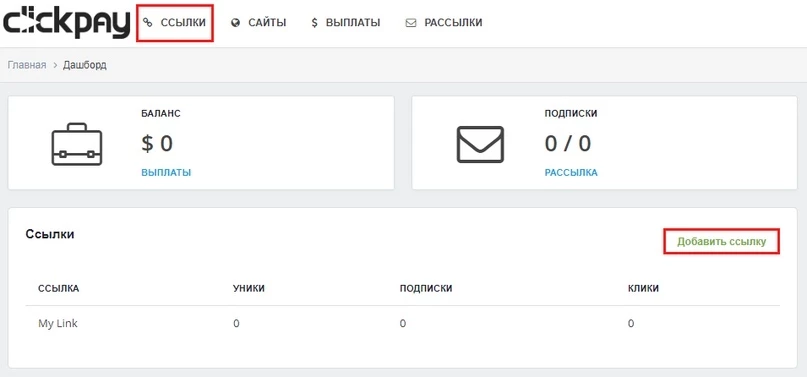The image size is (807, 377).
Task: Click the globe icon beside САЙТЫ
Action: pos(236,23)
